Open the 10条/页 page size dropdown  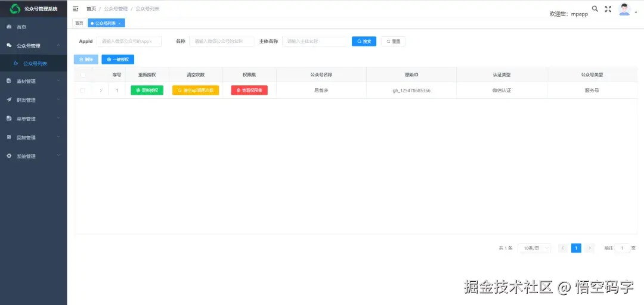tap(534, 248)
